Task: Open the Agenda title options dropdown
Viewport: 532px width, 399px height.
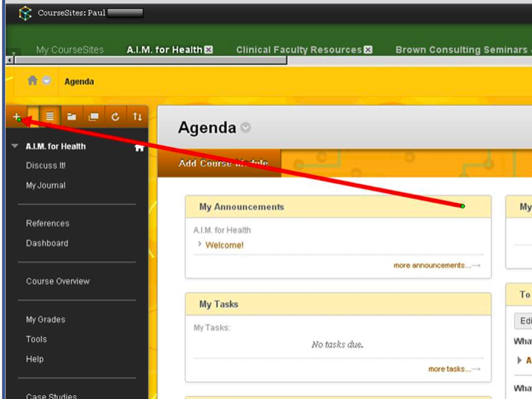Action: coord(245,128)
